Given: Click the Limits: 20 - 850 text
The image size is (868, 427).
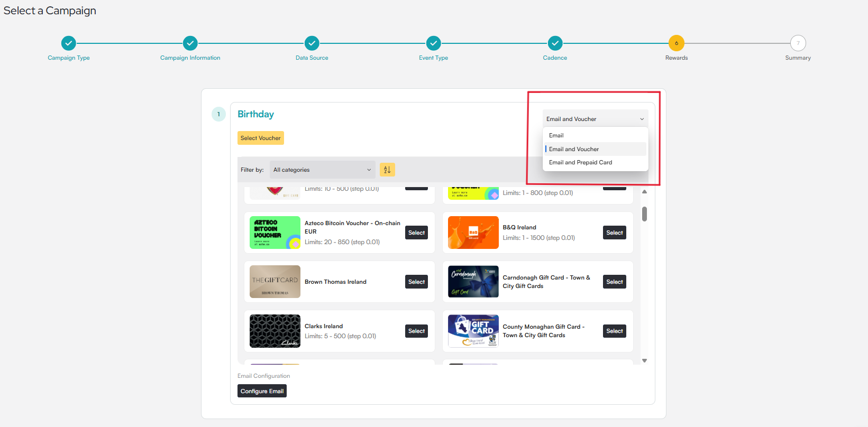Looking at the screenshot, I should 342,242.
